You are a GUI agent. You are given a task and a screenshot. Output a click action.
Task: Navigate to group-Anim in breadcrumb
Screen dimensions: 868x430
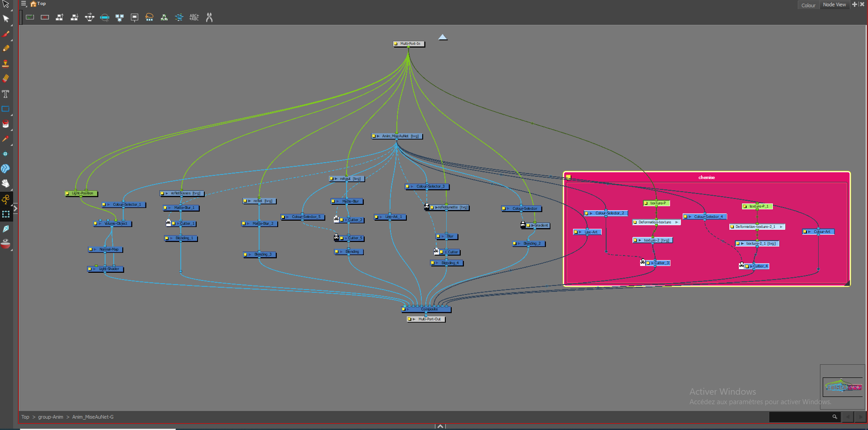coord(51,417)
